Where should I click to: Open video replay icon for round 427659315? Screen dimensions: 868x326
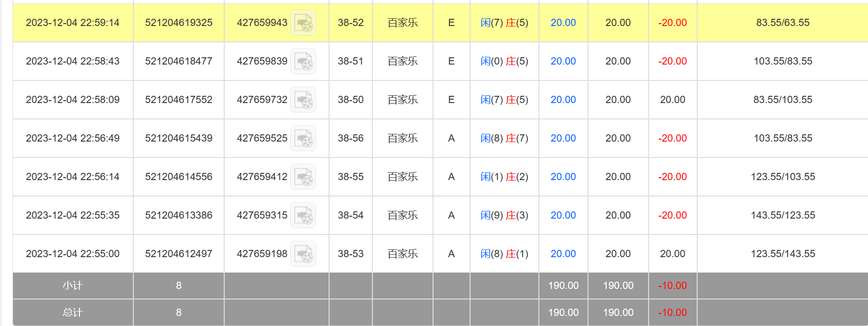(303, 215)
